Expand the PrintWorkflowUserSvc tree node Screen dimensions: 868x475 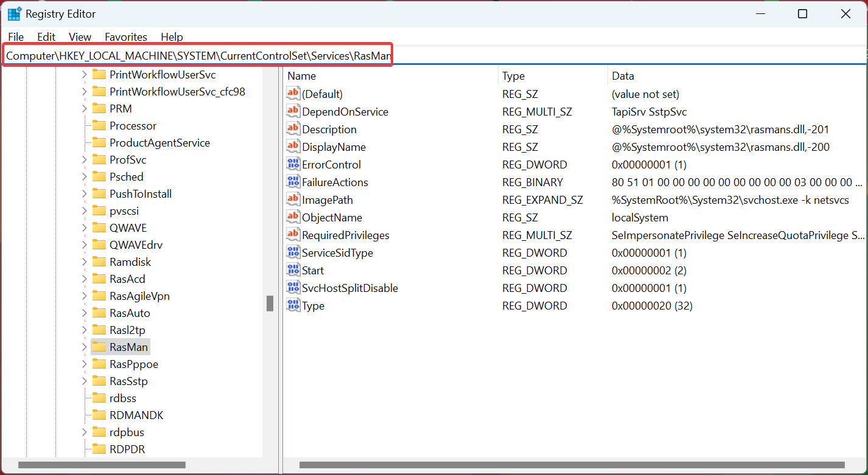click(x=85, y=75)
